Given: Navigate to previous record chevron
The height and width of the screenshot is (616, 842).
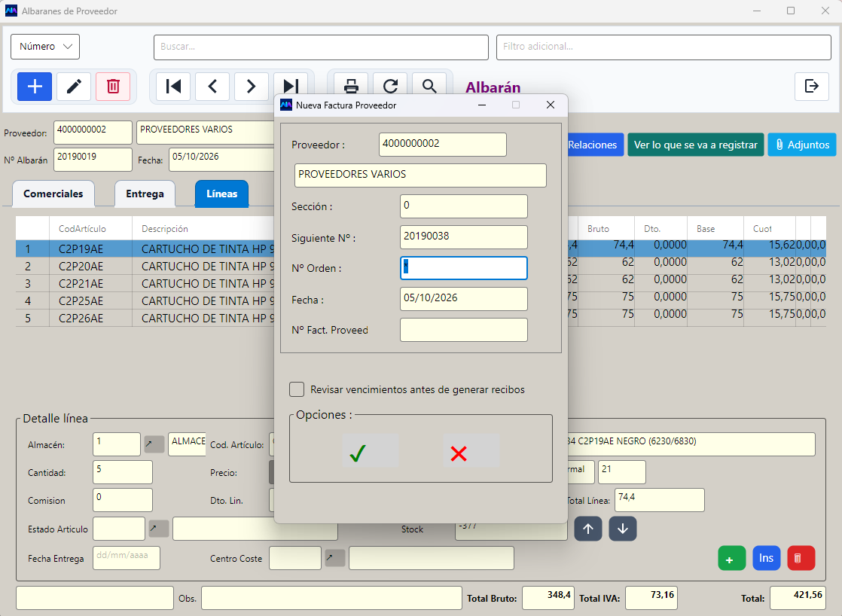Looking at the screenshot, I should point(212,87).
